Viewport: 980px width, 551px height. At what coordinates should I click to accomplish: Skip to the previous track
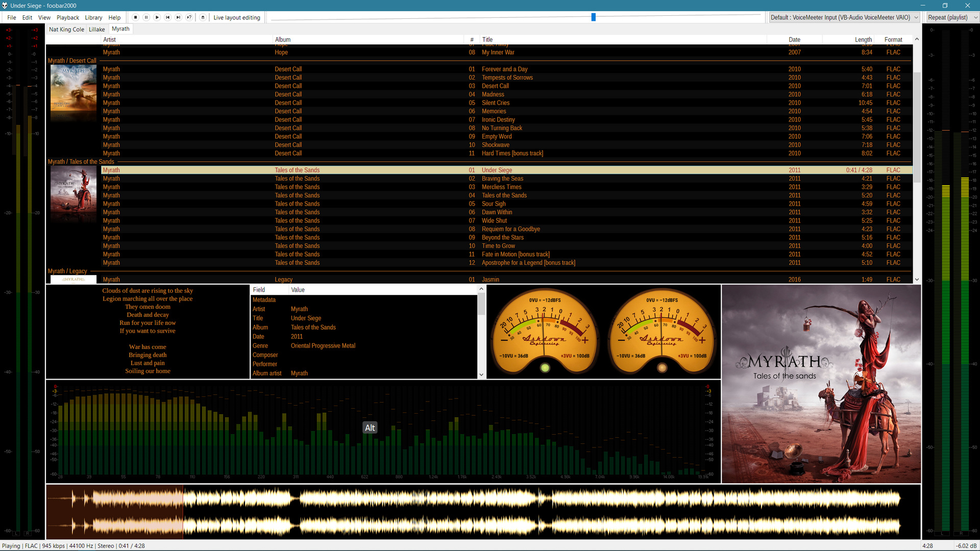pos(167,17)
